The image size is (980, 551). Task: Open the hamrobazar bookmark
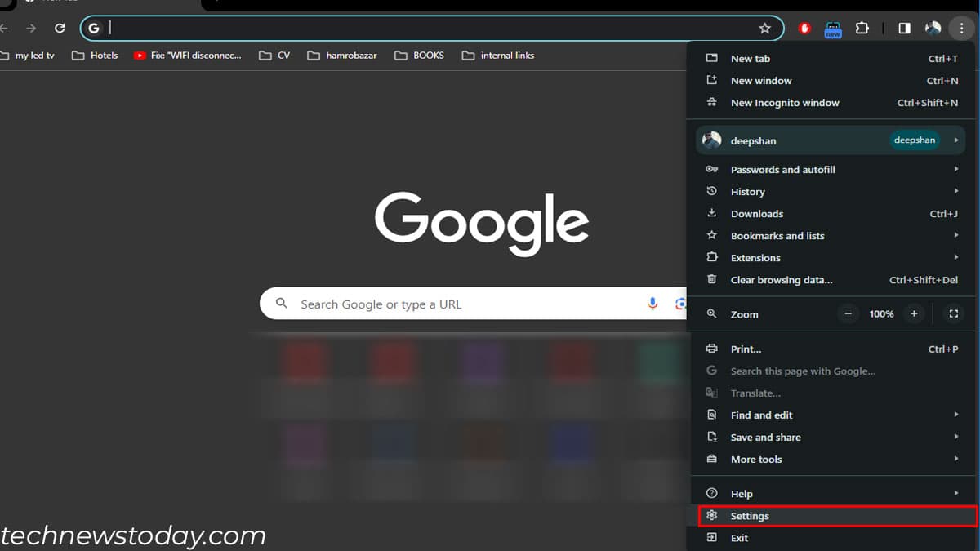coord(341,55)
